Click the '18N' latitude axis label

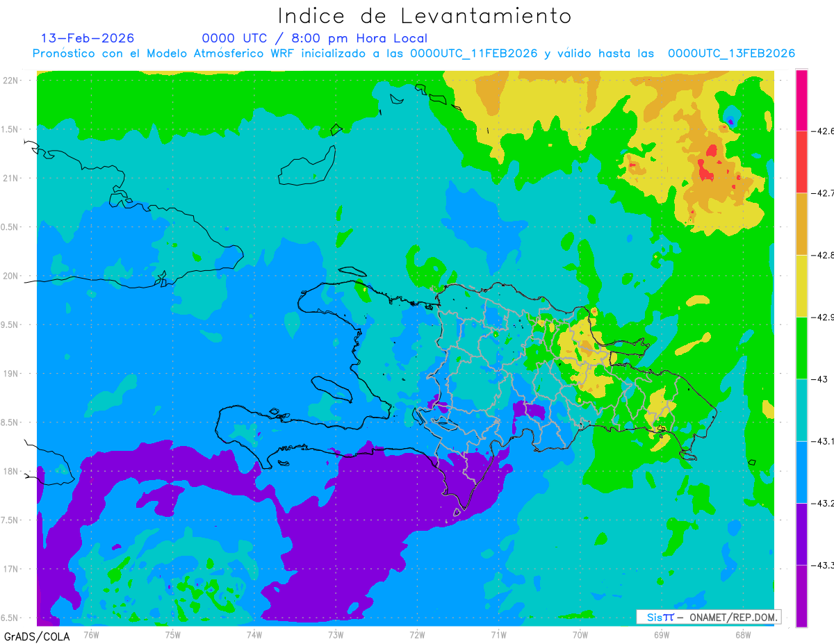(10, 471)
